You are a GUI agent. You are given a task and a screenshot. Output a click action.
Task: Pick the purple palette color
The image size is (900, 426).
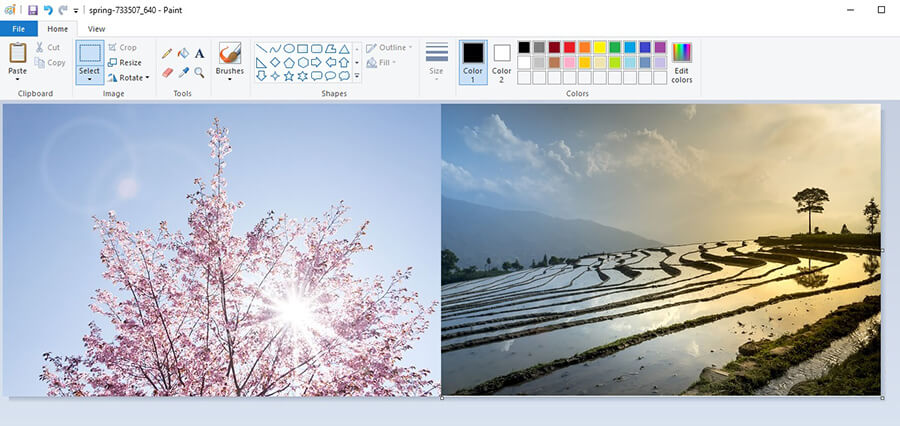click(x=660, y=47)
